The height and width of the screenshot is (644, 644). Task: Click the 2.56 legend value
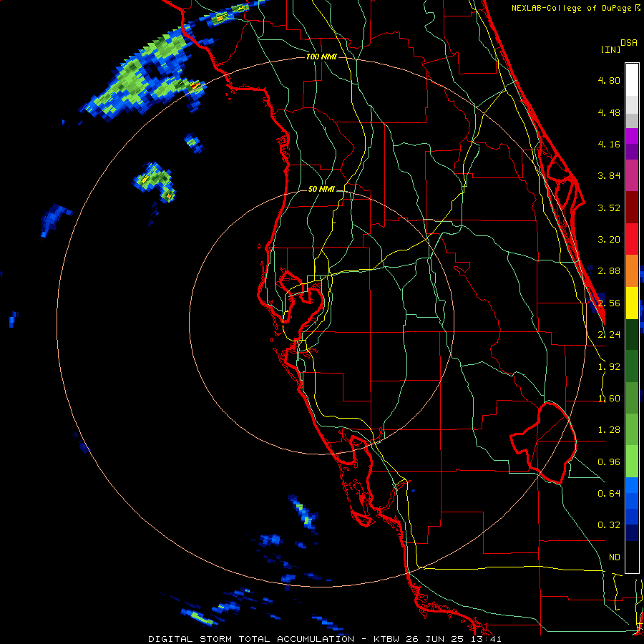tap(609, 303)
